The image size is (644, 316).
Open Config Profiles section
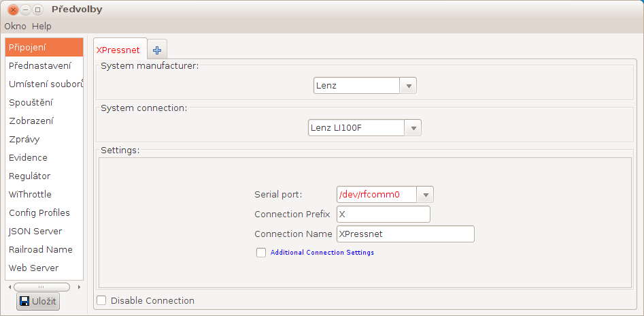(x=39, y=213)
